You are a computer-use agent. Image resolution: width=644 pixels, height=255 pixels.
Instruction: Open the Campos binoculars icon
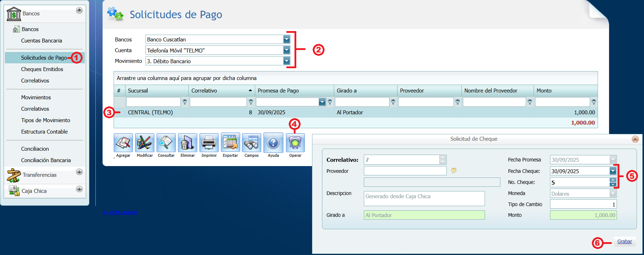[x=252, y=143]
